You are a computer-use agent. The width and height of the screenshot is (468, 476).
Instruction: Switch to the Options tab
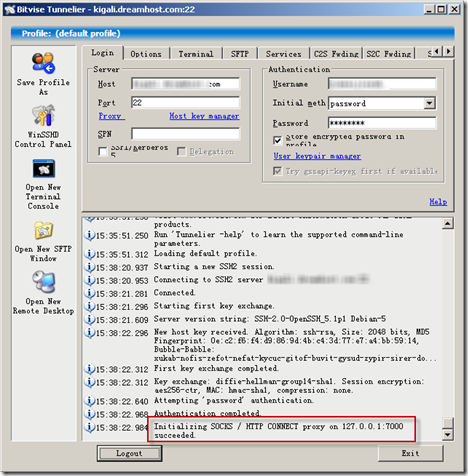pos(146,54)
